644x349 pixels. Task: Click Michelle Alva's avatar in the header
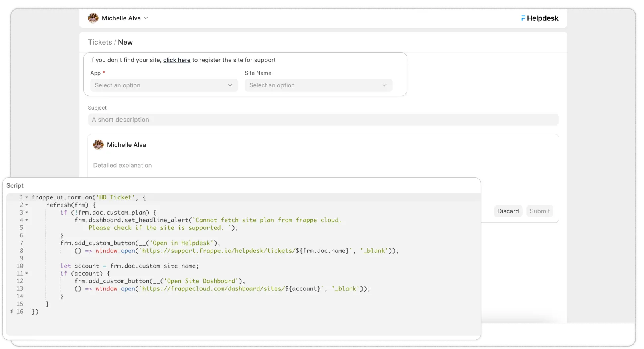tap(93, 18)
